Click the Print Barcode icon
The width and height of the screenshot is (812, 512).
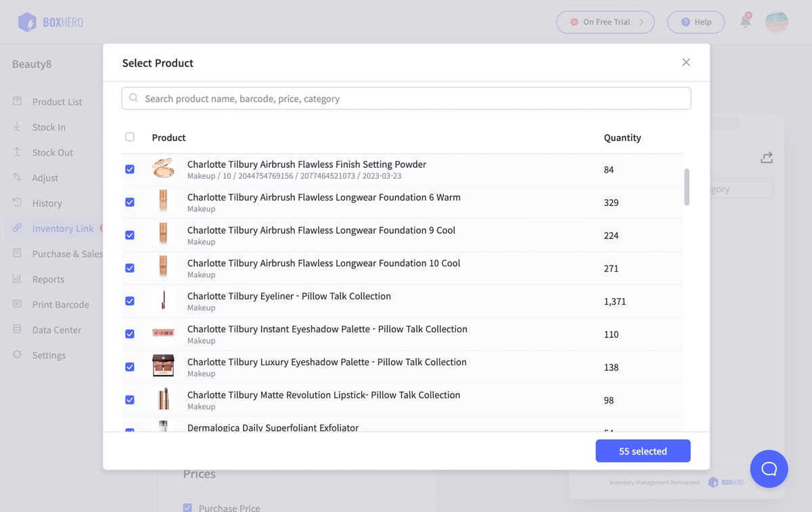click(x=17, y=304)
